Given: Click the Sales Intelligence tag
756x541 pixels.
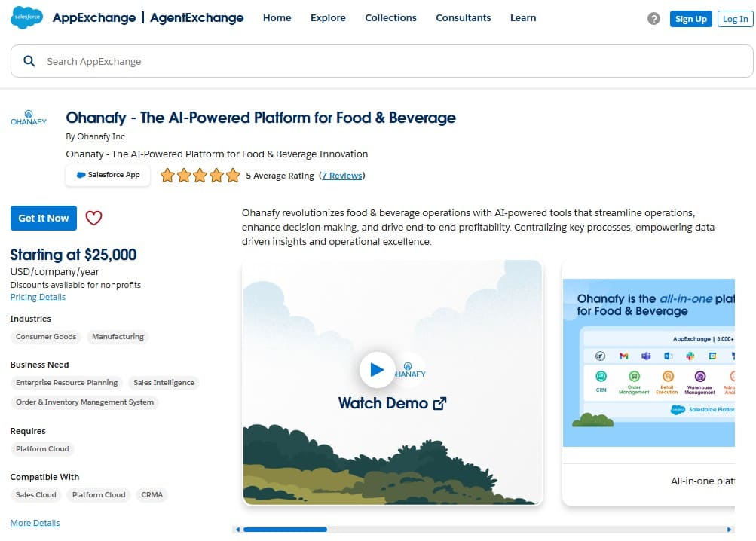Looking at the screenshot, I should [x=164, y=382].
